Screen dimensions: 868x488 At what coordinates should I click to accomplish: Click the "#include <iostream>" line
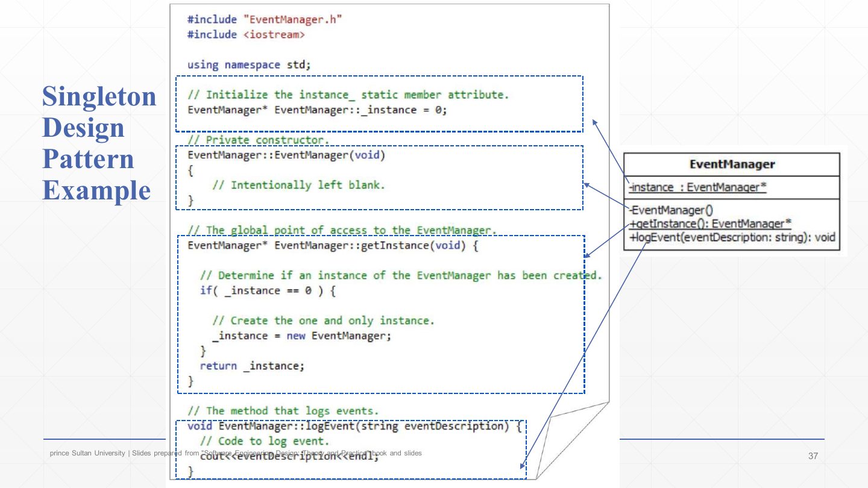247,34
